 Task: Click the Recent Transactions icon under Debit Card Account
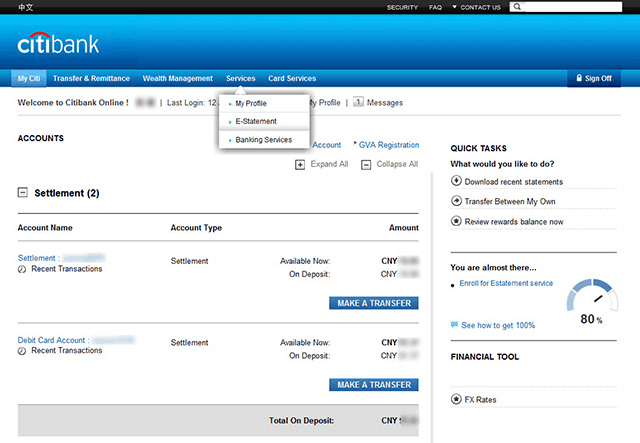point(22,351)
